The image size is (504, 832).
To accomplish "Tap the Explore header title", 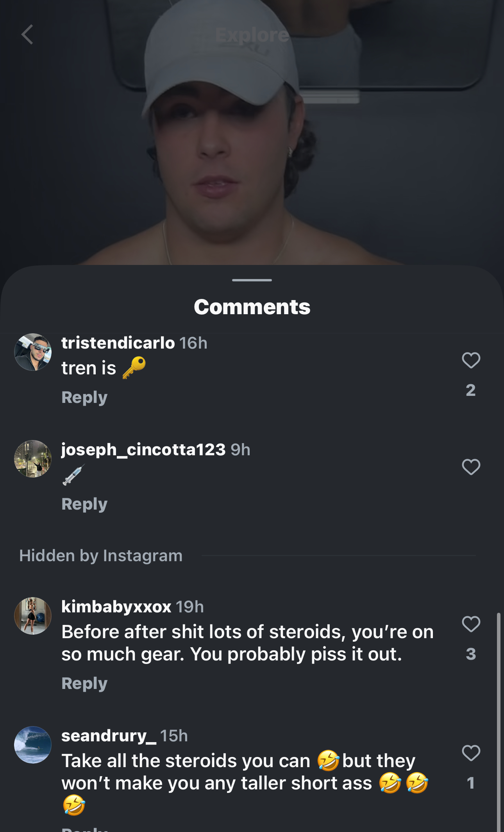I will [252, 35].
